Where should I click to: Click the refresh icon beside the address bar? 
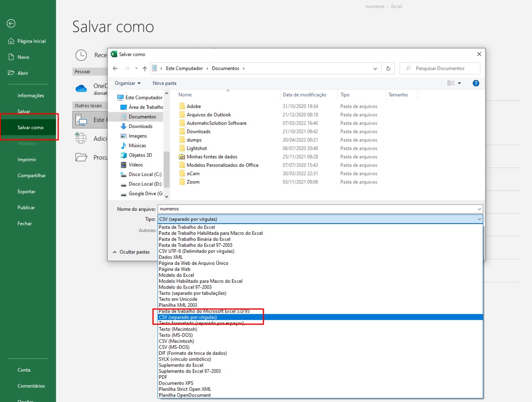coord(388,68)
